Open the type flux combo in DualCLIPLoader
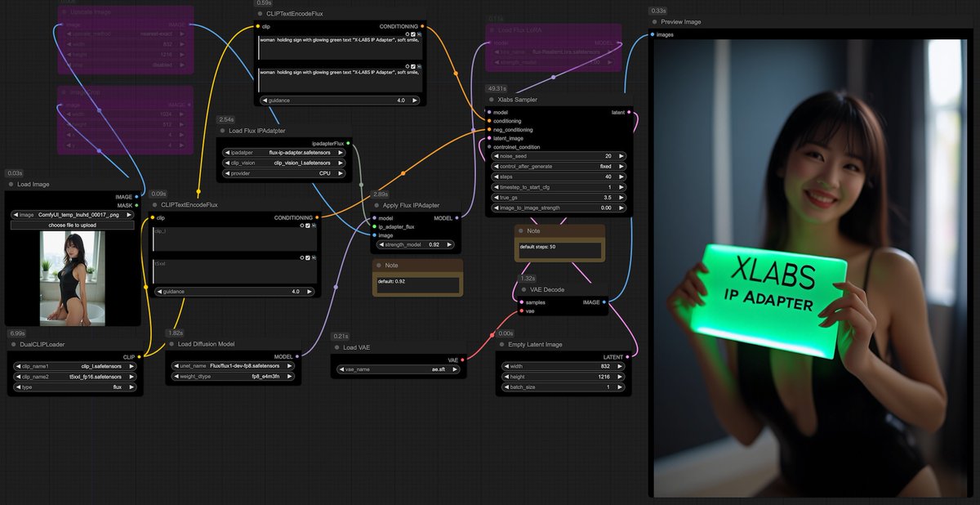 pyautogui.click(x=76, y=387)
